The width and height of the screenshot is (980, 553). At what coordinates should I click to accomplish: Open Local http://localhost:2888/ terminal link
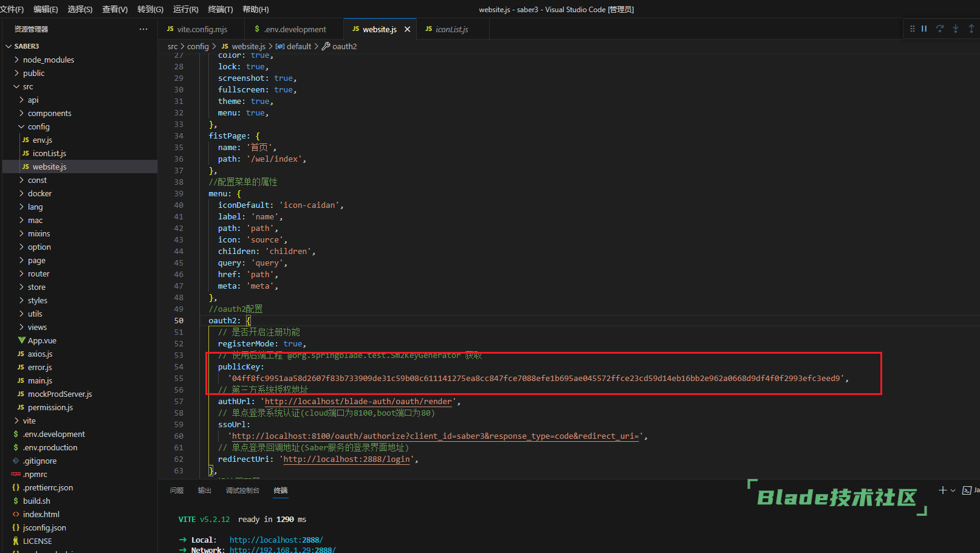pyautogui.click(x=276, y=540)
